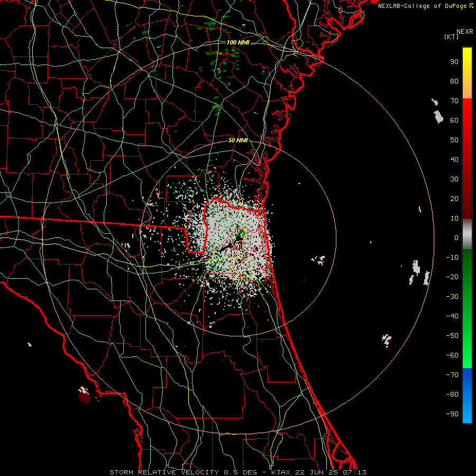Click the positive 10 knot scale value

point(454,218)
